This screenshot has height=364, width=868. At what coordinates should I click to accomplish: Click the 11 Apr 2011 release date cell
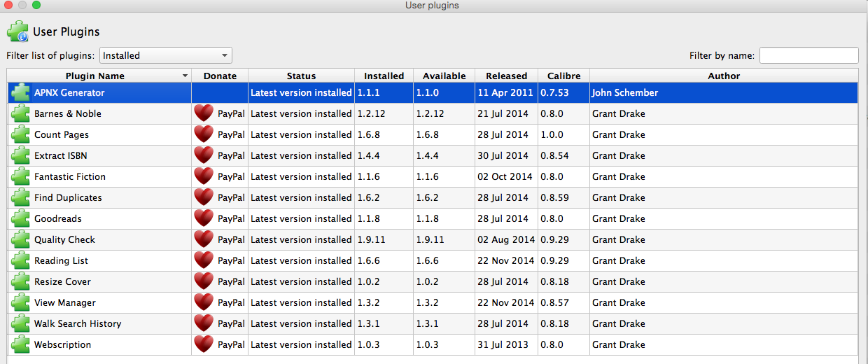point(505,92)
